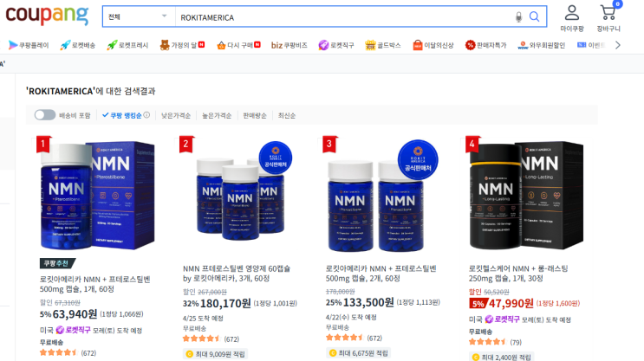This screenshot has width=644, height=361.
Task: Click official seller badge on product 3
Action: pos(418,160)
